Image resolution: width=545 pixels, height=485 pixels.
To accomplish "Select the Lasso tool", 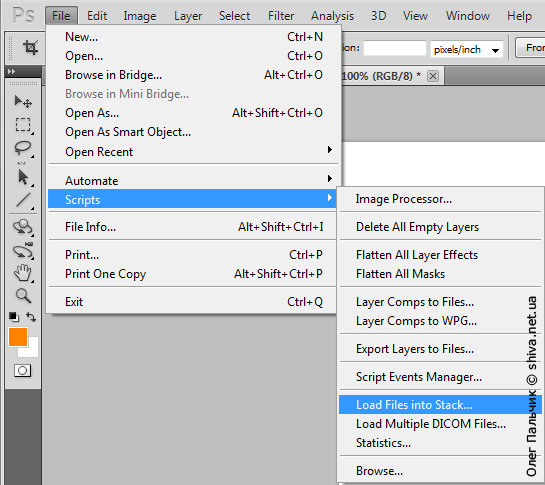I will click(23, 148).
